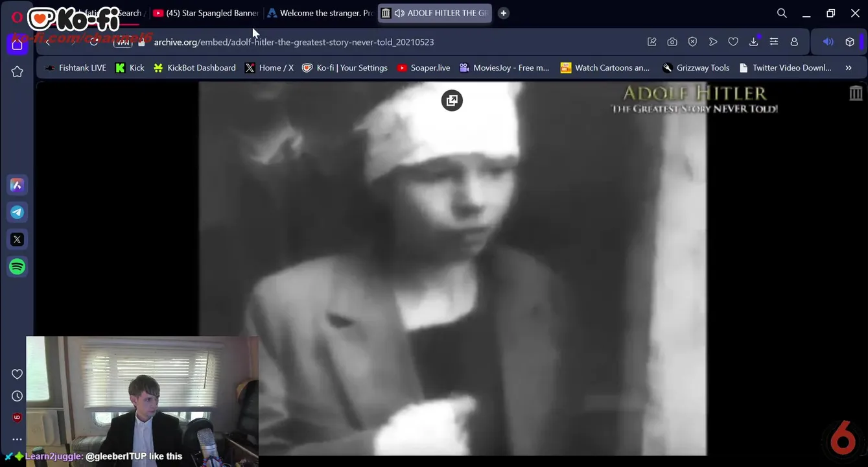This screenshot has width=868, height=467.
Task: Toggle the VPN badge in address bar
Action: click(123, 42)
